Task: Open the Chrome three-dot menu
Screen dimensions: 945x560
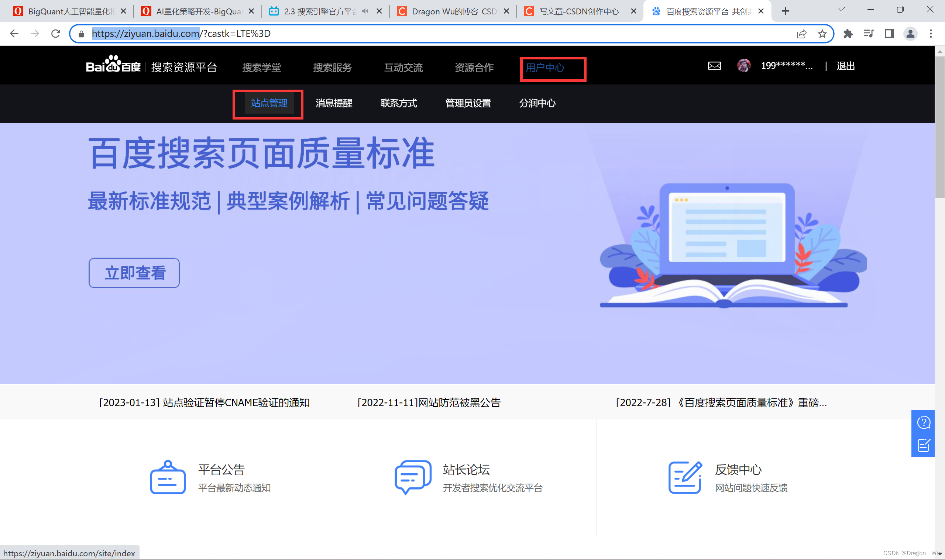Action: 931,34
